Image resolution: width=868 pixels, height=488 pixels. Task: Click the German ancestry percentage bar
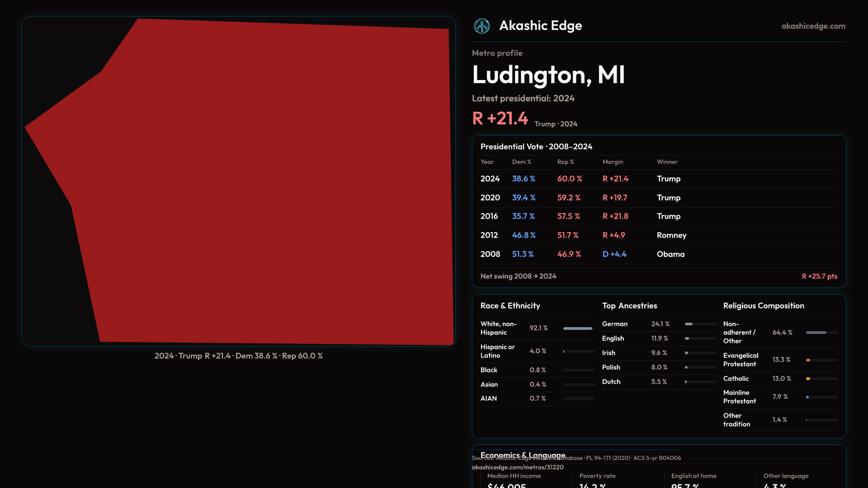[x=700, y=324]
